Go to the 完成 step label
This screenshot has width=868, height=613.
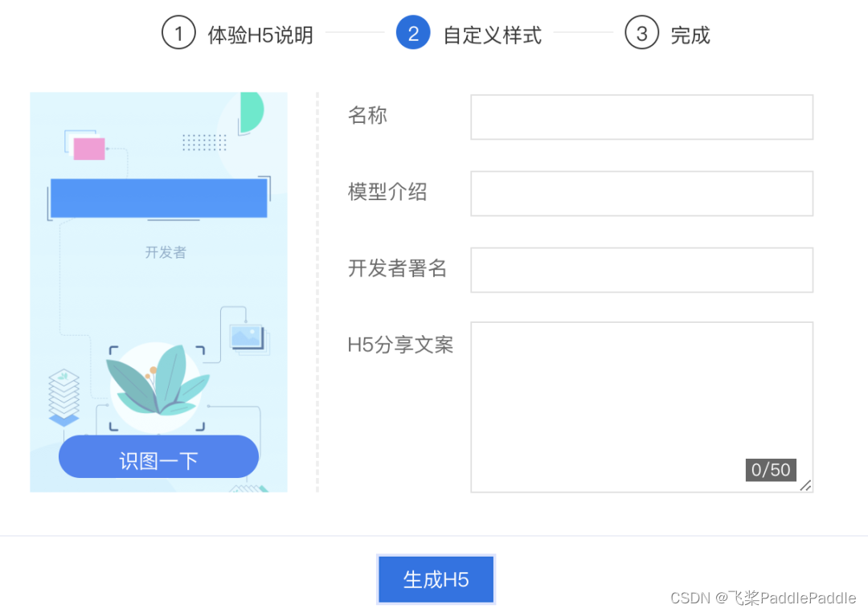click(x=690, y=35)
